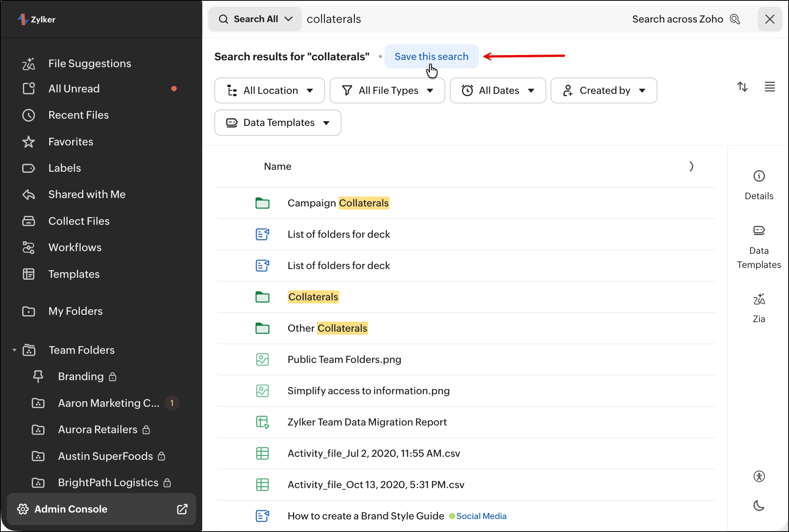Screen dimensions: 789x532
Task: Open the Details panel
Action: pos(759,185)
